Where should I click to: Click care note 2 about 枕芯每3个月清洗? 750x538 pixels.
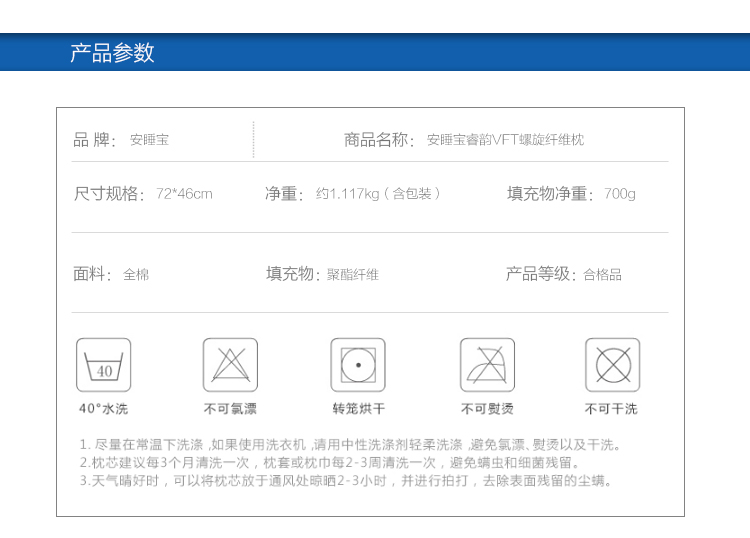tap(330, 463)
